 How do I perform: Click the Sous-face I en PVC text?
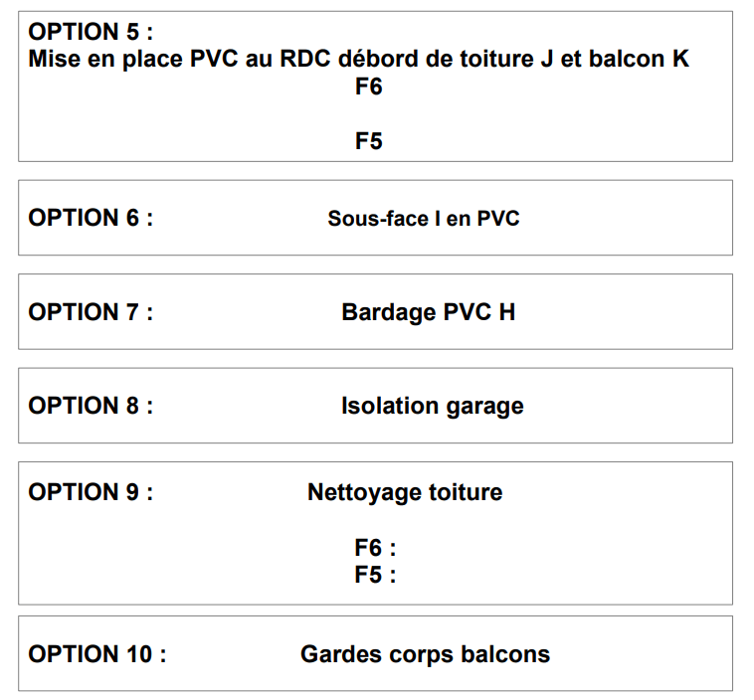pyautogui.click(x=424, y=219)
